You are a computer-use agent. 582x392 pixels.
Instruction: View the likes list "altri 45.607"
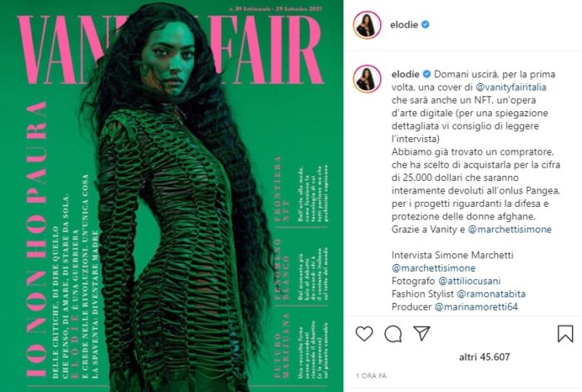(x=485, y=357)
